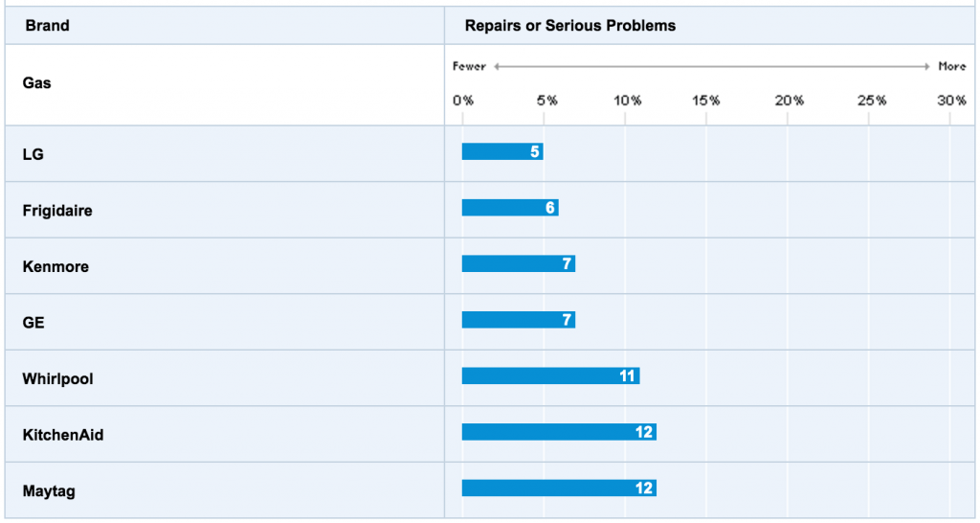Click the Gas category label
The height and width of the screenshot is (523, 980).
pos(37,83)
